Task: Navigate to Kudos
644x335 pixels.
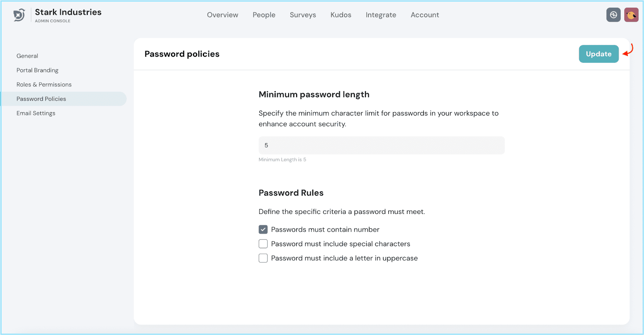Action: coord(341,15)
